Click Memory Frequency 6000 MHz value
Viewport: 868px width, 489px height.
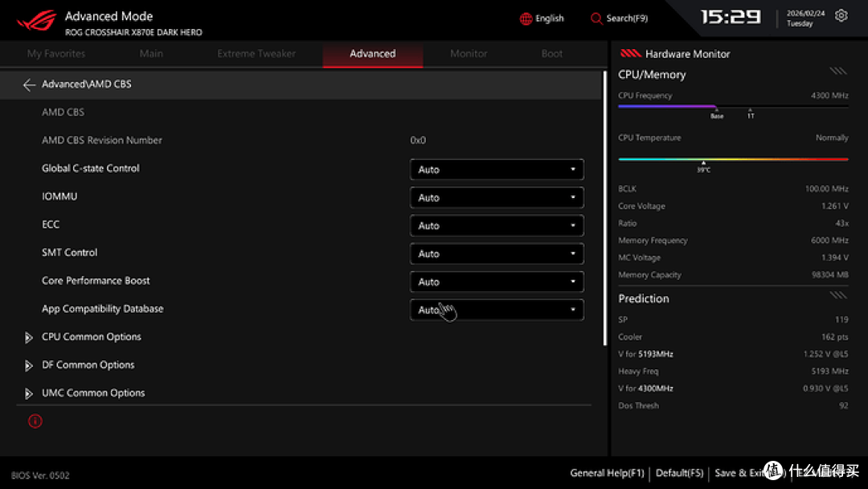[829, 240]
